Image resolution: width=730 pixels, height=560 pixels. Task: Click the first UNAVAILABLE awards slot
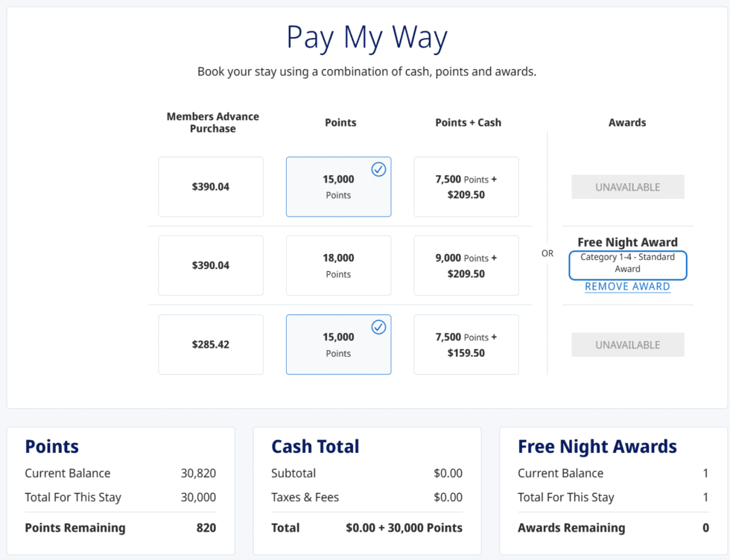click(x=626, y=186)
